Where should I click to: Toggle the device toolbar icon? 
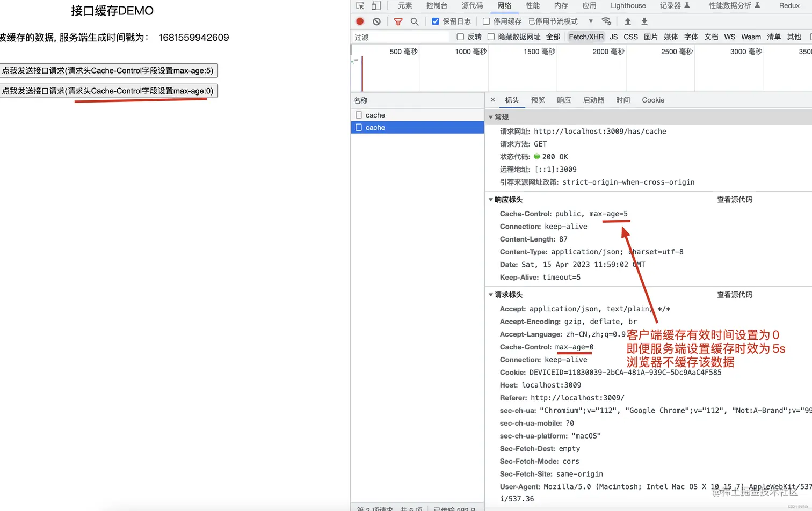tap(376, 5)
